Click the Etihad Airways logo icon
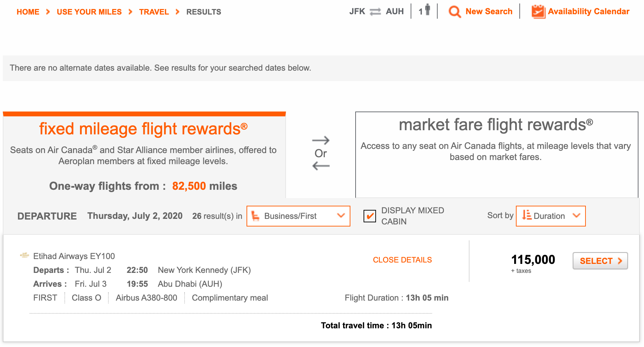This screenshot has width=644, height=347. pos(25,256)
